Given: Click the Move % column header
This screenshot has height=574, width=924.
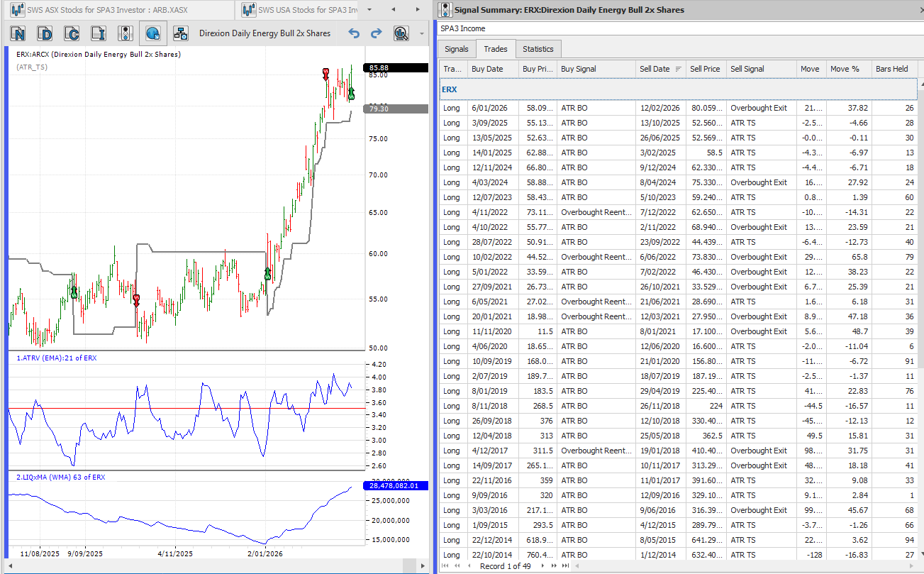Looking at the screenshot, I should (x=845, y=69).
